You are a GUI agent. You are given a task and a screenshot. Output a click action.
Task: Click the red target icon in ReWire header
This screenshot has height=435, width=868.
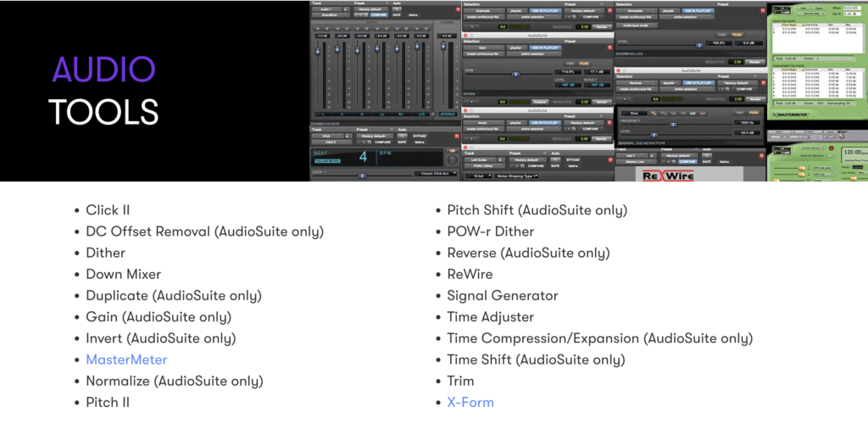pyautogui.click(x=762, y=155)
